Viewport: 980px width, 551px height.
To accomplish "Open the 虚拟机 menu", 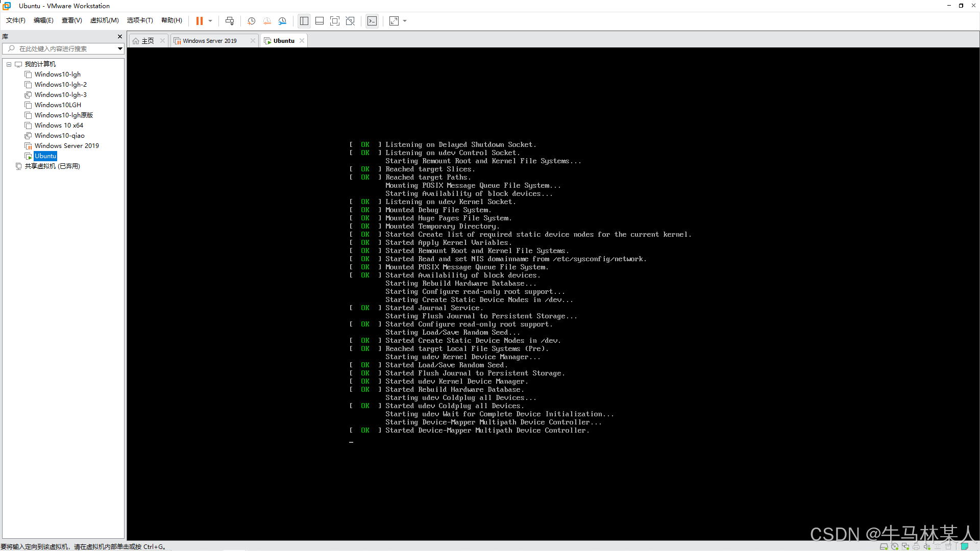I will pyautogui.click(x=104, y=20).
